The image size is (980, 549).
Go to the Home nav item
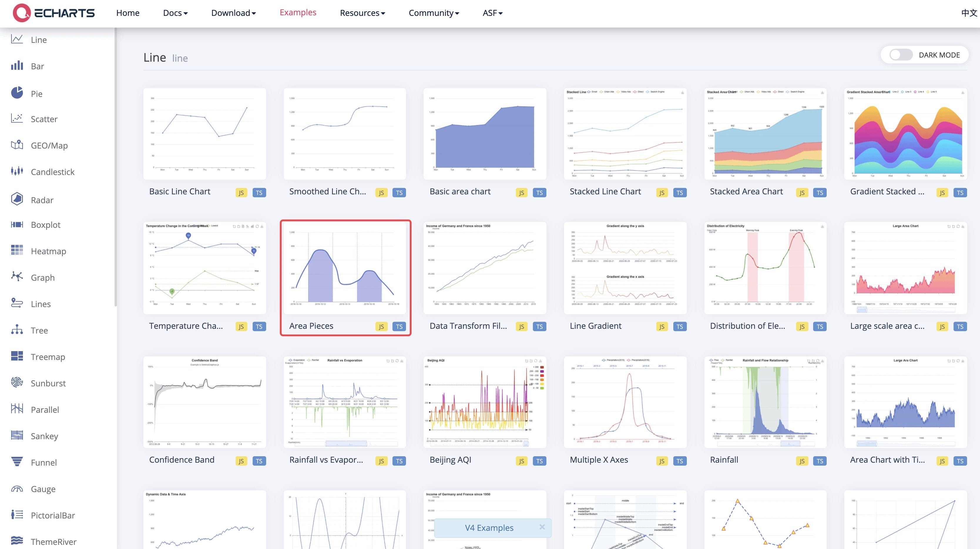128,13
